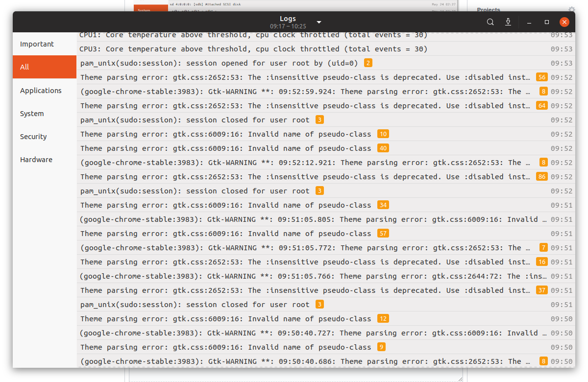
Task: Expand the count badge showing 86
Action: [541, 177]
